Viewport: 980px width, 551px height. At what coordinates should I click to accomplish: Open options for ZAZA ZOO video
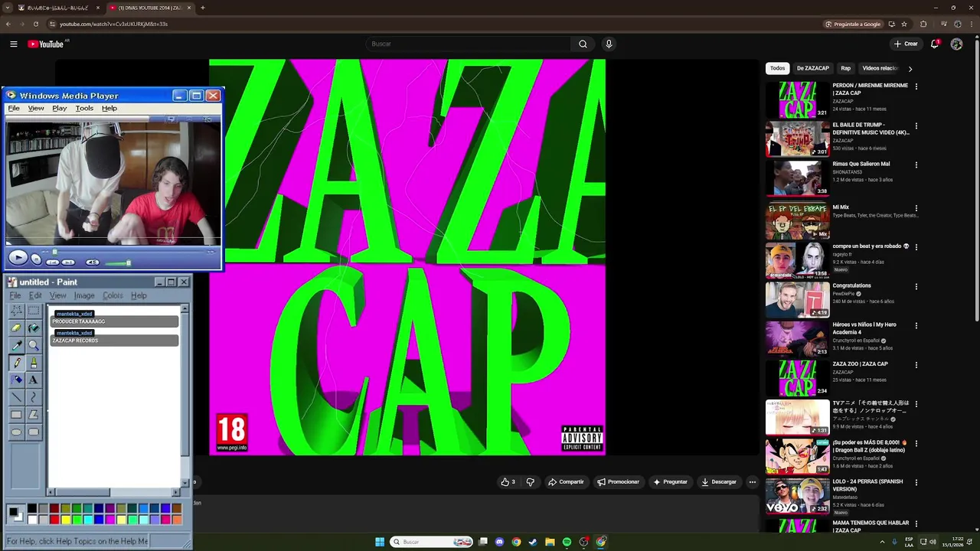(916, 365)
